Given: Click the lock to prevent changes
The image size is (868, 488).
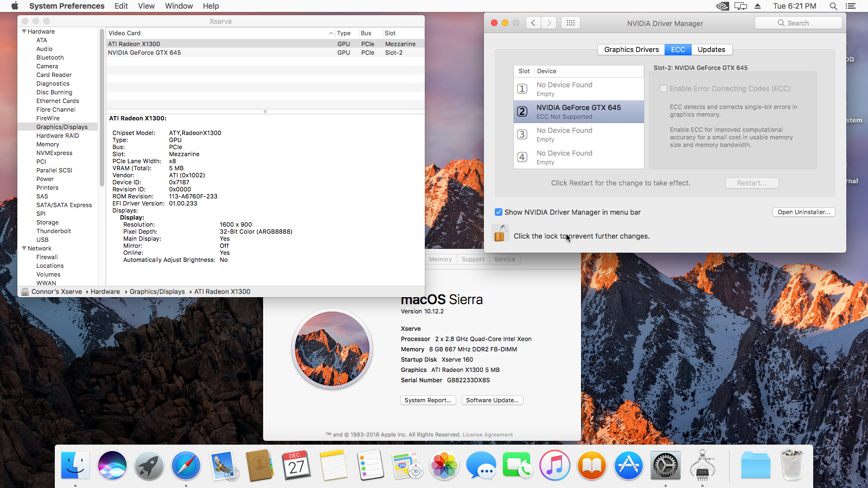Looking at the screenshot, I should click(x=500, y=234).
